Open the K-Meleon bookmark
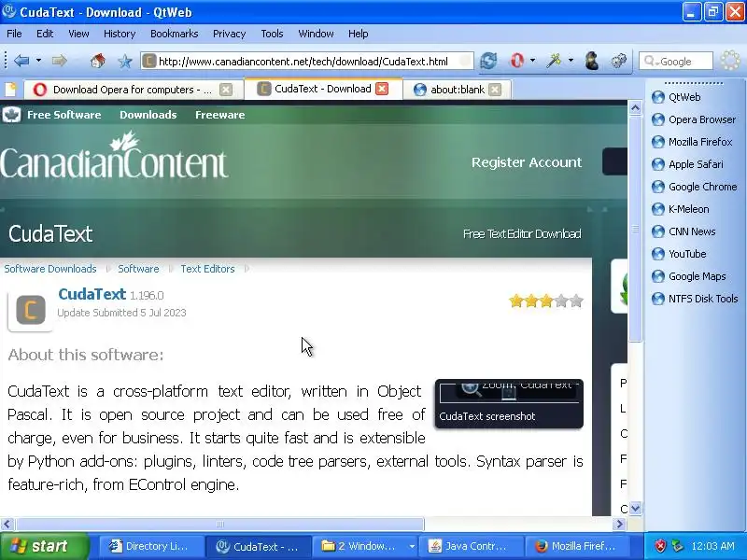This screenshot has width=747, height=560. pyautogui.click(x=680, y=209)
